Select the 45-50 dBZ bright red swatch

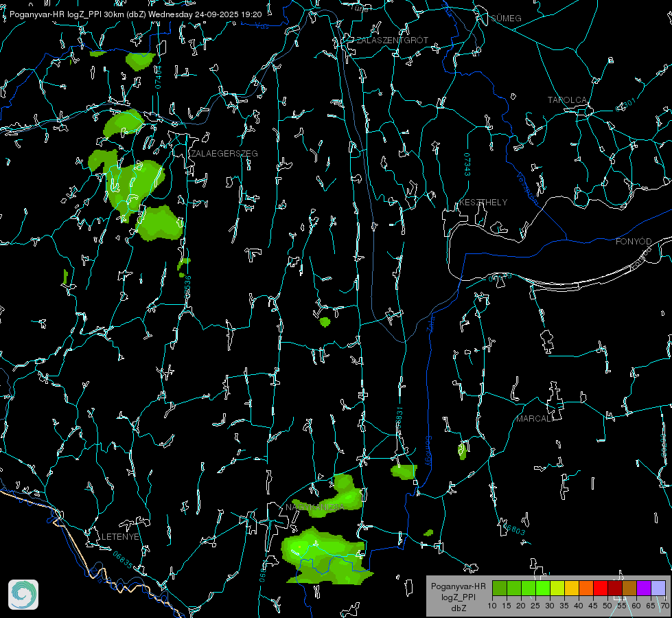click(601, 588)
